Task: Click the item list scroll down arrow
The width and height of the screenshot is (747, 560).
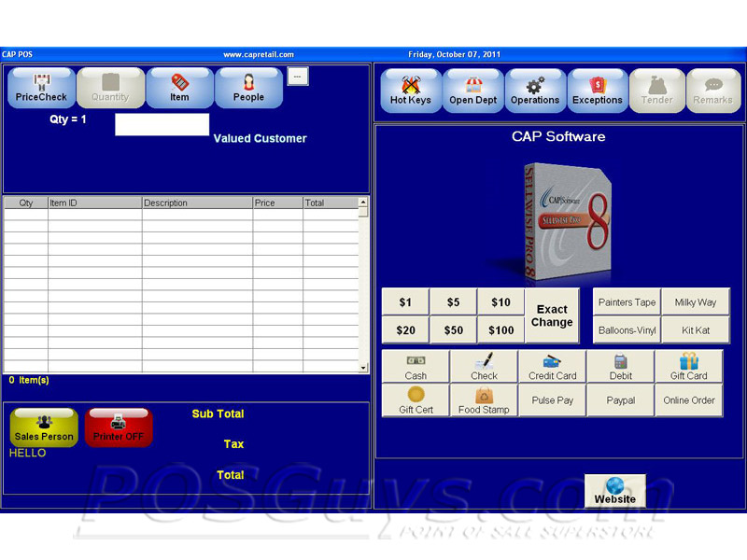Action: pyautogui.click(x=363, y=368)
